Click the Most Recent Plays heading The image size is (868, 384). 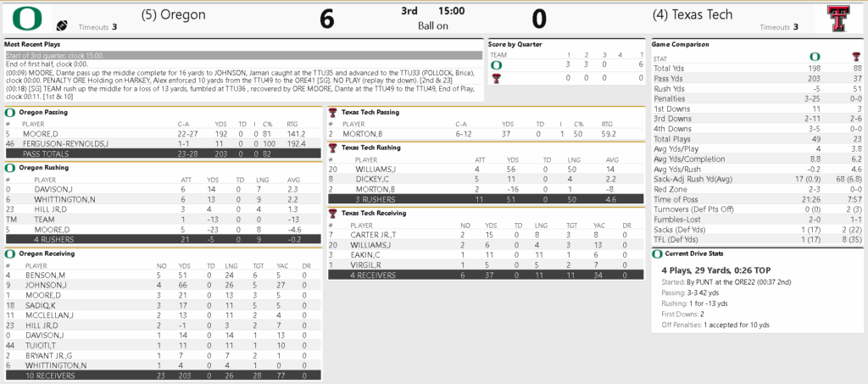pos(31,43)
